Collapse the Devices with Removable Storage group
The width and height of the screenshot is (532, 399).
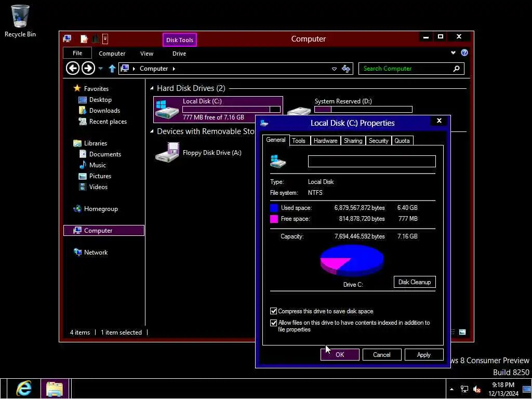(152, 131)
